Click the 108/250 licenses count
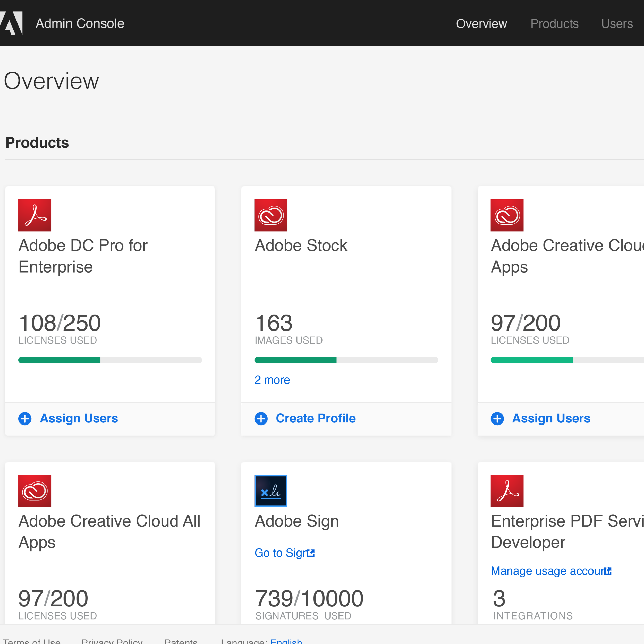 point(60,323)
